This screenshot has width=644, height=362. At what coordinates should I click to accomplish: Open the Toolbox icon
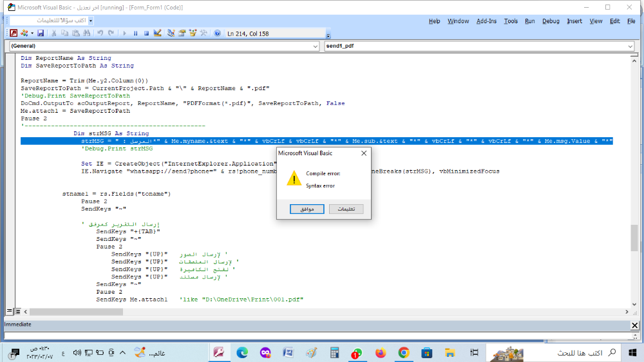(204, 33)
